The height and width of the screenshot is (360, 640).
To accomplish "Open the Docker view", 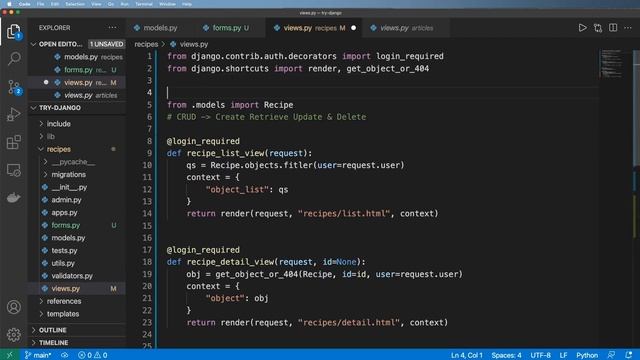I will (x=13, y=198).
